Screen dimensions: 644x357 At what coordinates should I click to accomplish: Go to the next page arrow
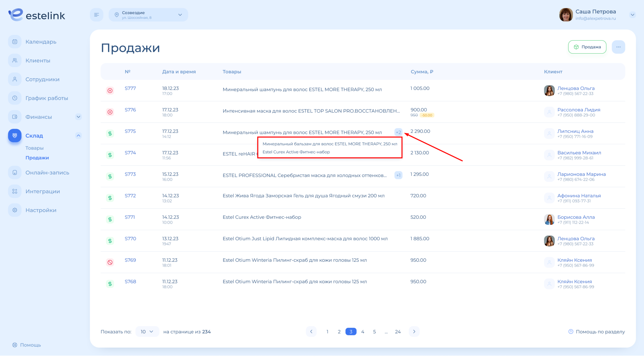tap(414, 331)
